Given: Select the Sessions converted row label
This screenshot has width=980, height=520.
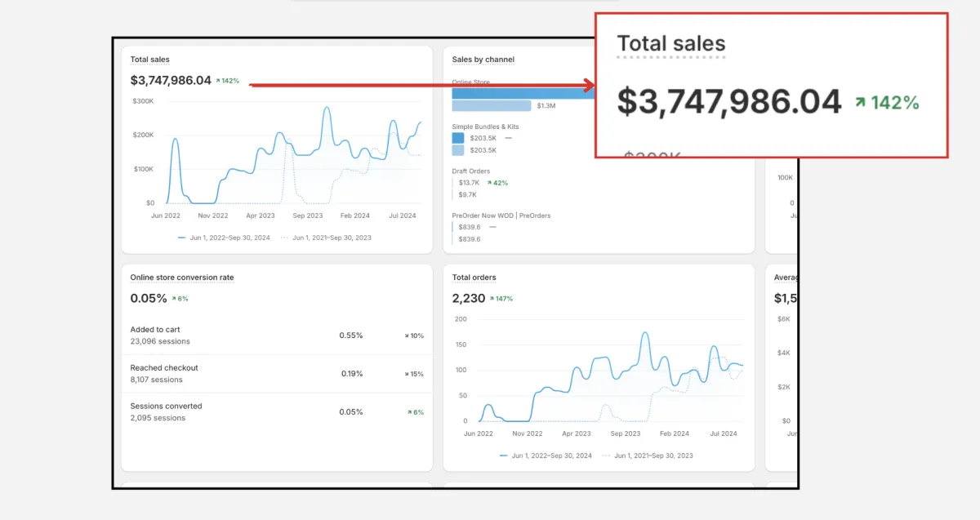Looking at the screenshot, I should 167,406.
